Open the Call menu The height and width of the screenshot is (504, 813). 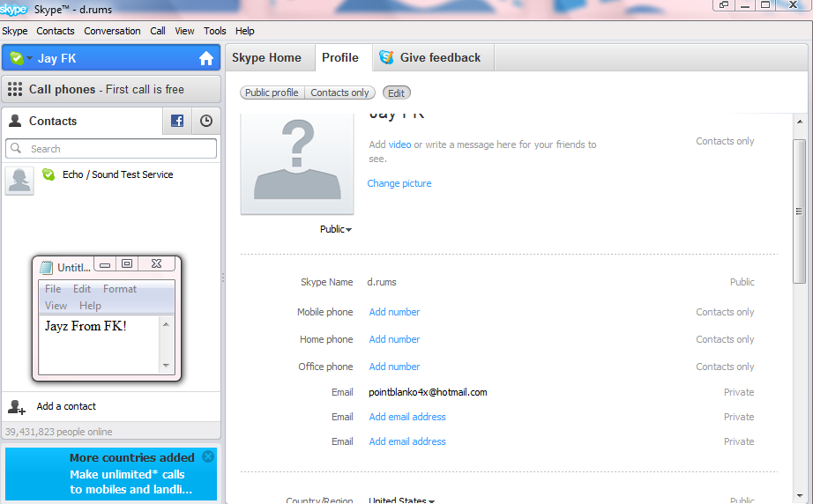pyautogui.click(x=158, y=31)
